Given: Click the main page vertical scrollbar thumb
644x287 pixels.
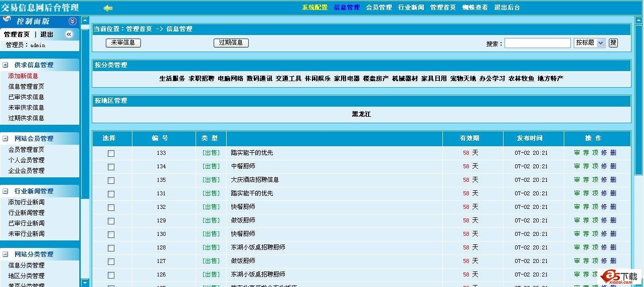Looking at the screenshot, I should (638, 99).
